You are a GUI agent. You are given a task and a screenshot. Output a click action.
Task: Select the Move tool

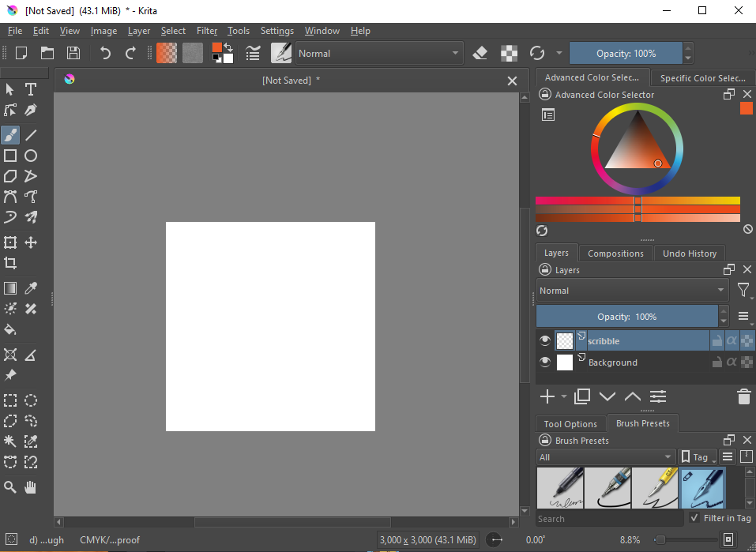(x=31, y=242)
